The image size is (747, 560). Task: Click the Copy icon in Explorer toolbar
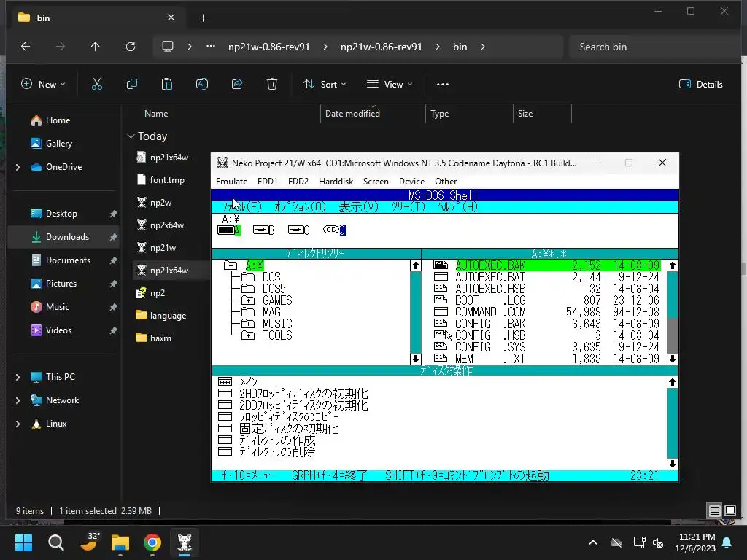(132, 85)
